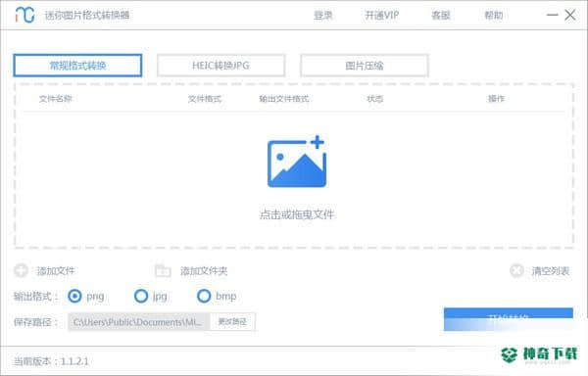This screenshot has height=376, width=588.
Task: Click 添加文件夹 label
Action: 204,271
